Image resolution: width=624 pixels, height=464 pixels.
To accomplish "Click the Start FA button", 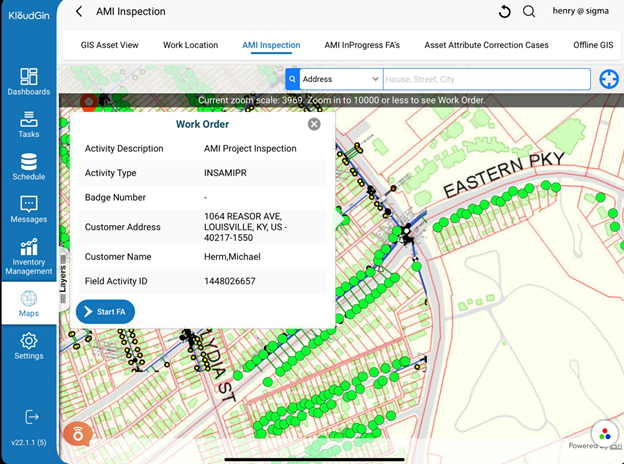I will click(105, 312).
